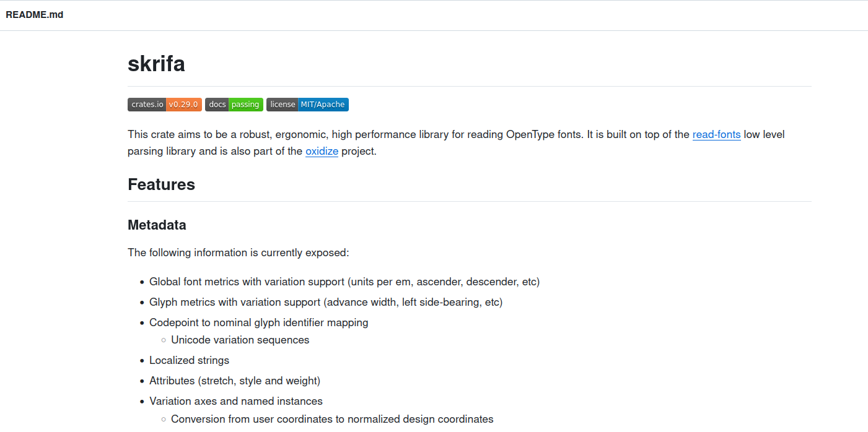
Task: Select the Glyph metrics with variation support item
Action: pos(326,302)
